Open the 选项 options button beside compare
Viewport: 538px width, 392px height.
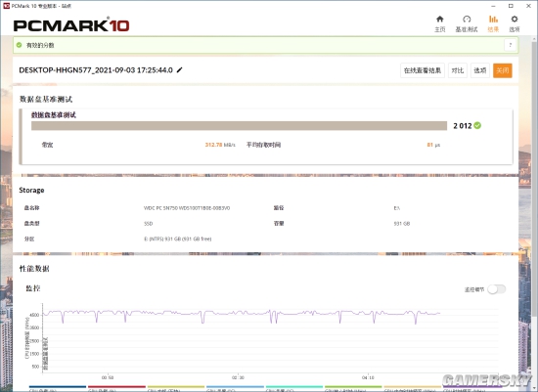coord(479,70)
